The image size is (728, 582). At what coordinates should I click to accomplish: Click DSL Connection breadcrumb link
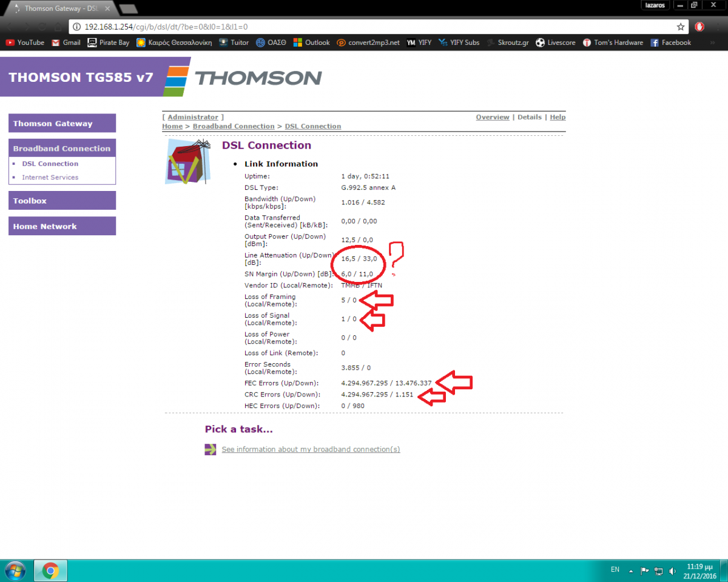[313, 126]
